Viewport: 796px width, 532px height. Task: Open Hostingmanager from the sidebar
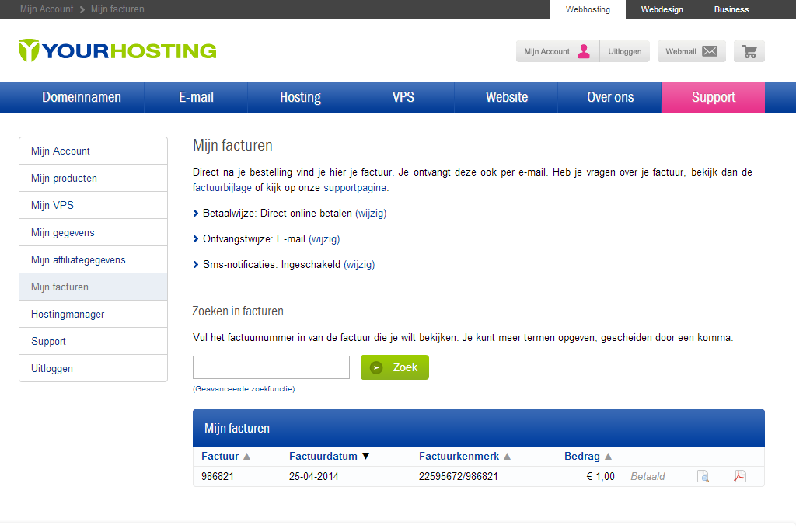[68, 314]
